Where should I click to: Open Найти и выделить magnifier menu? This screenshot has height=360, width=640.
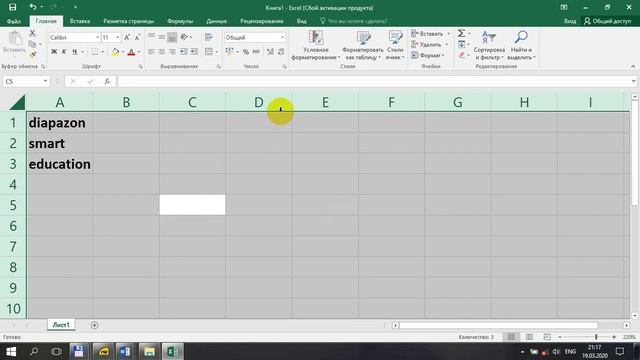point(521,45)
